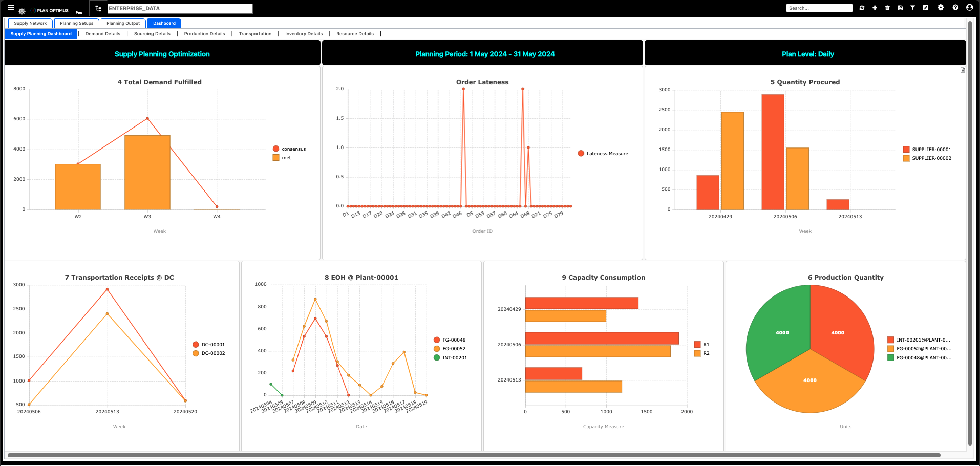
Task: Open the hamburger navigation menu
Action: coord(11,8)
